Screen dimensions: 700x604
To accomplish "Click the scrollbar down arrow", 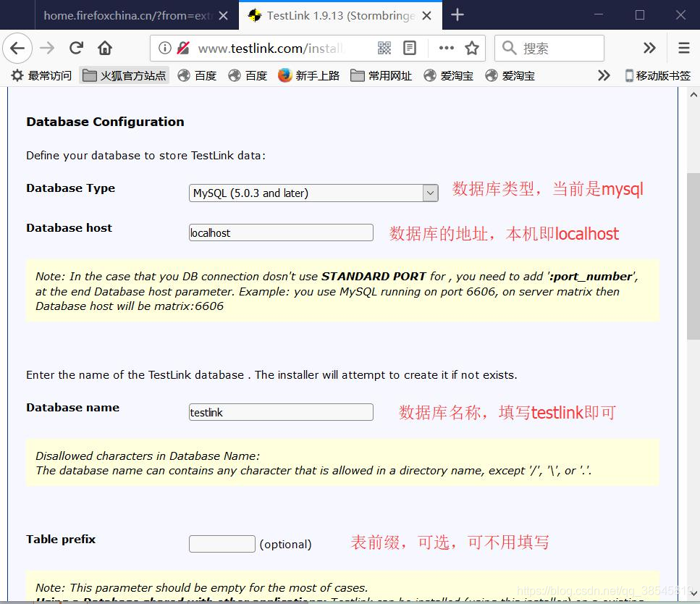I will [x=693, y=594].
